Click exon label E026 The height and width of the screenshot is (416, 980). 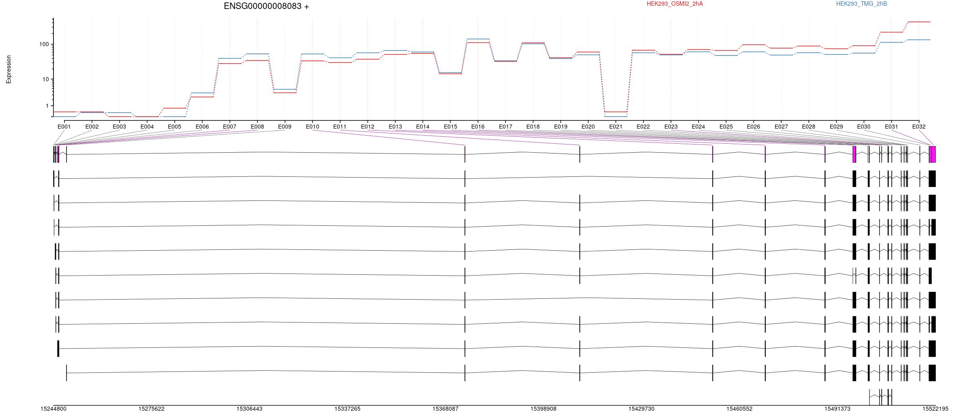tap(753, 127)
